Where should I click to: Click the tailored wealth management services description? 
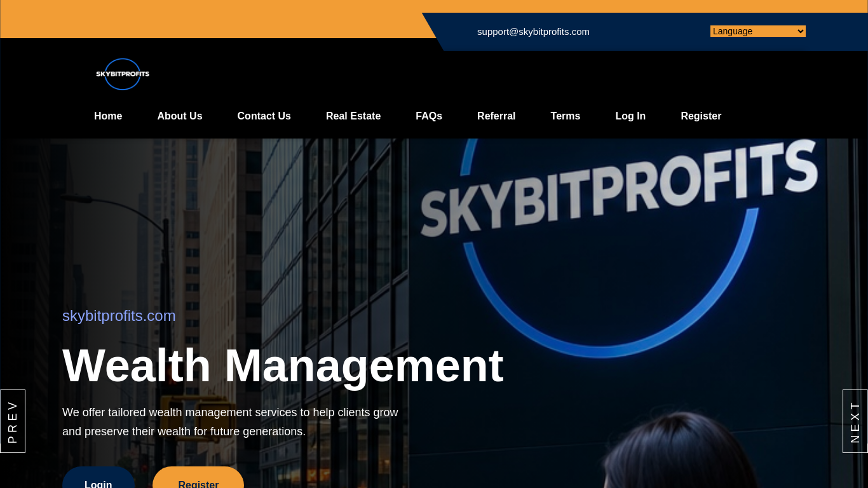pos(230,422)
